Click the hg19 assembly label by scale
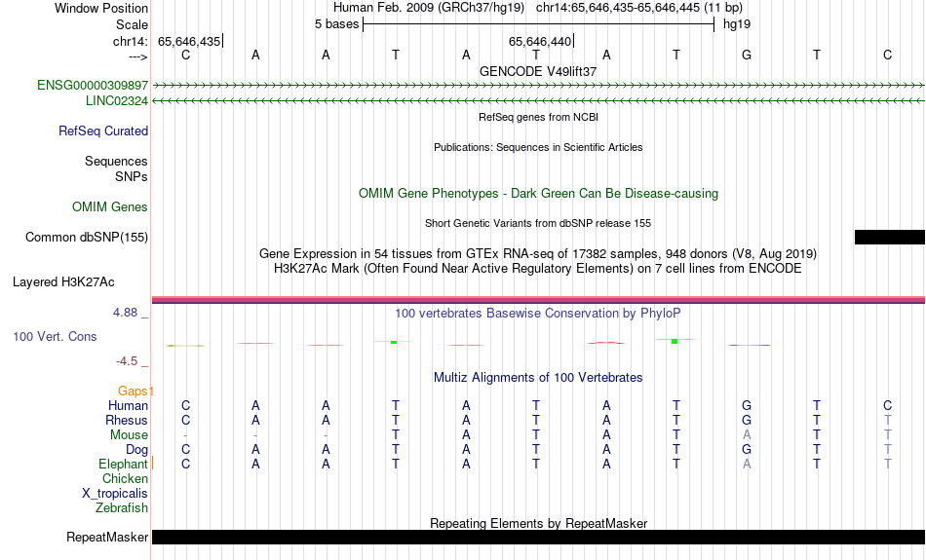The width and height of the screenshot is (926, 560). click(x=737, y=24)
